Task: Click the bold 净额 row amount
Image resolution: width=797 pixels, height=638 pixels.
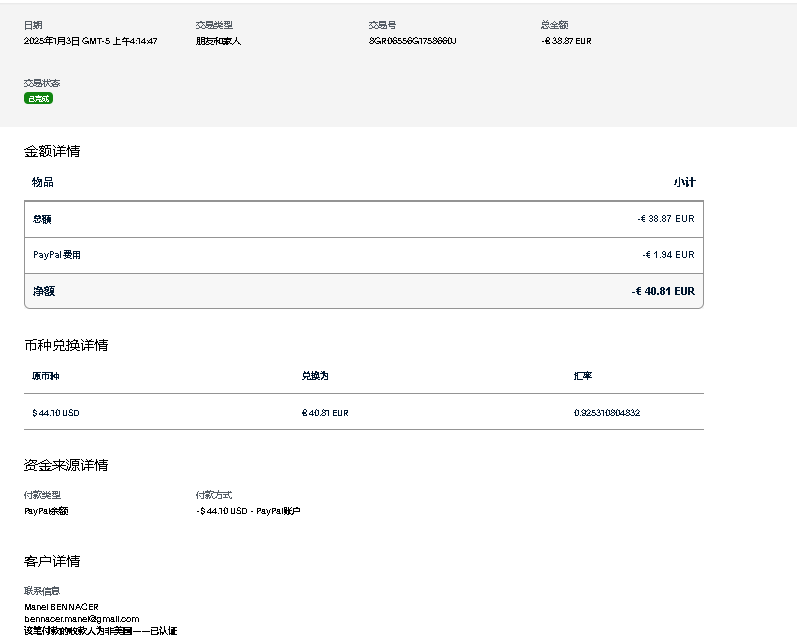Action: click(x=662, y=292)
